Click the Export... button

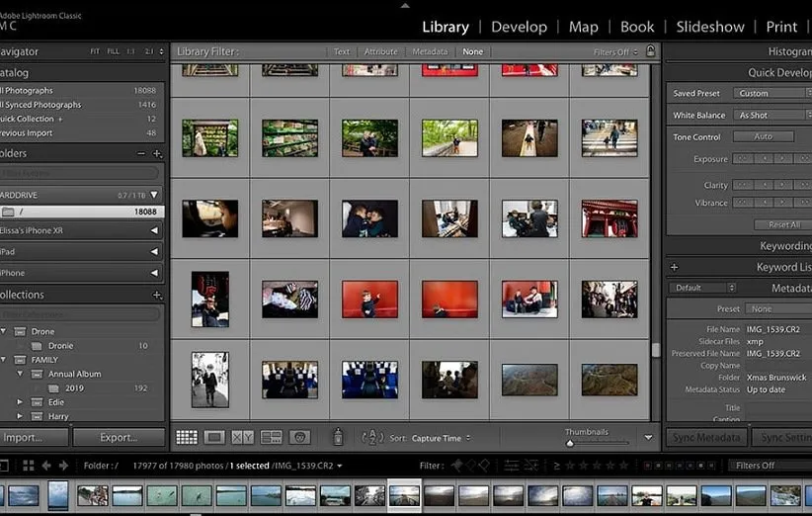(x=119, y=437)
